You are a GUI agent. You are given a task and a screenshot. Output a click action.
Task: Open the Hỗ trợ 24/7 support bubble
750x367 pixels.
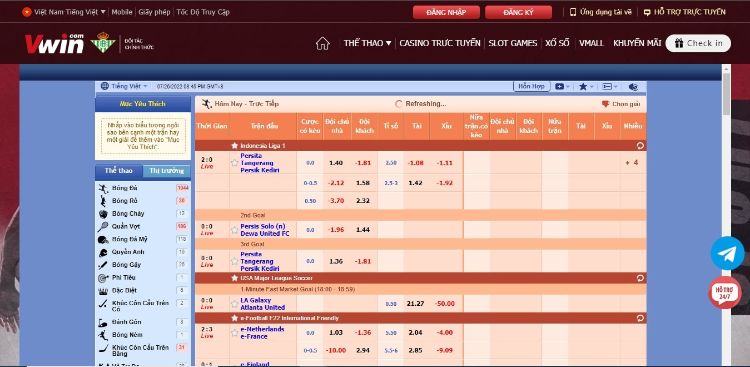click(724, 292)
